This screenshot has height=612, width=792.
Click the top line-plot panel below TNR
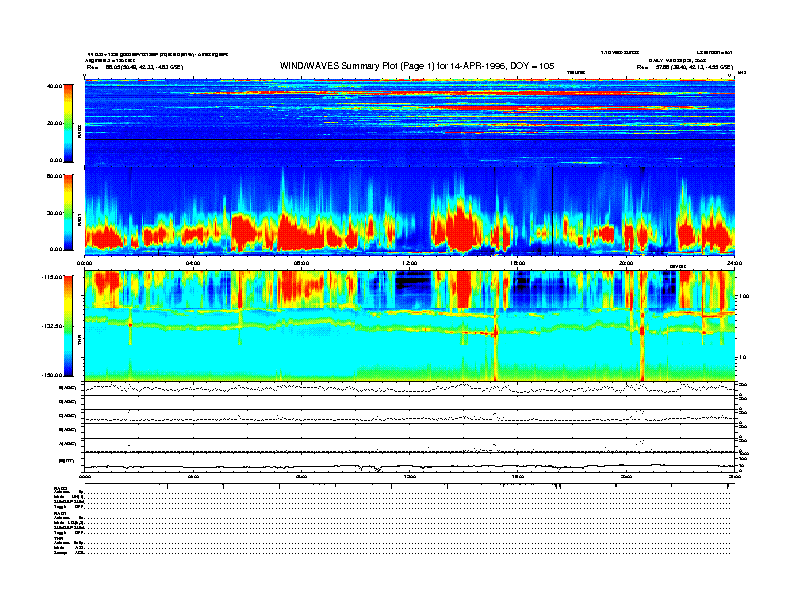point(410,388)
